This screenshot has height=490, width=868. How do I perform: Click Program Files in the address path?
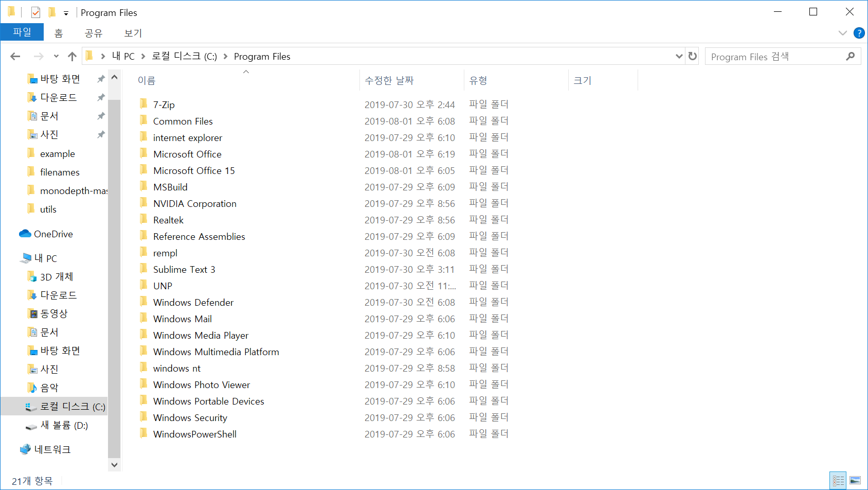point(262,56)
